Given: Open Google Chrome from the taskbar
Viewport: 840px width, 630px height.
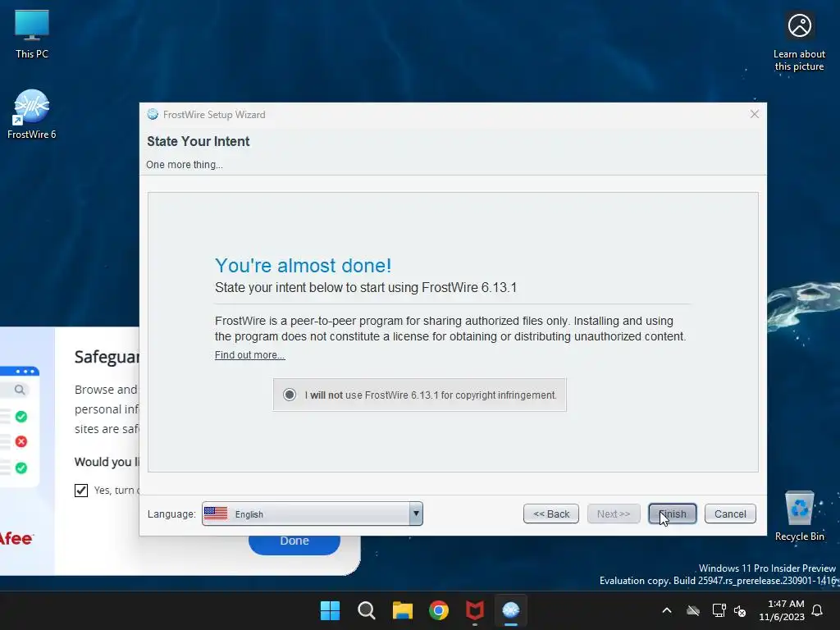Looking at the screenshot, I should pyautogui.click(x=439, y=610).
